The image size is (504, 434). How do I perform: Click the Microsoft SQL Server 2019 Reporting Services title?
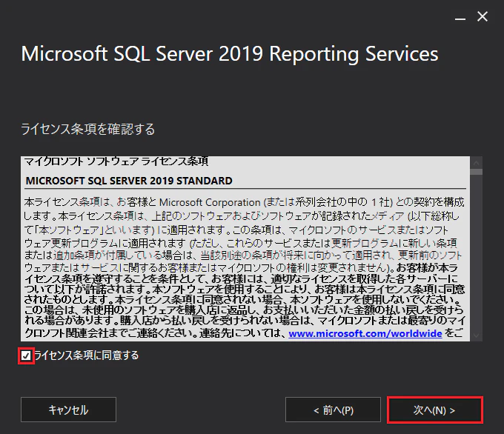(x=230, y=53)
